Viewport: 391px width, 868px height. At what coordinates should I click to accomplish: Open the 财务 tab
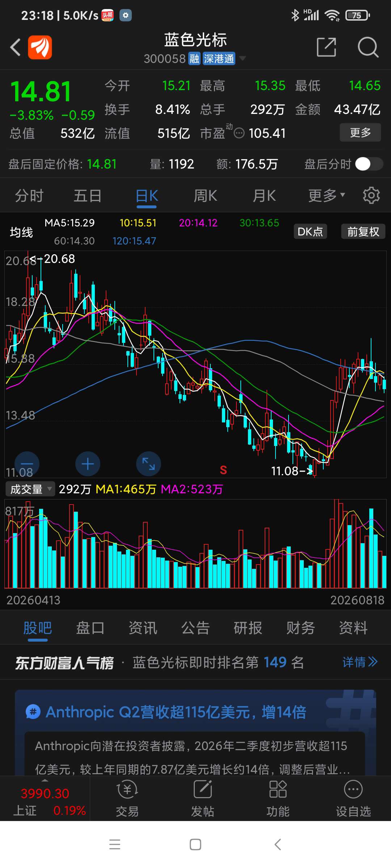(x=300, y=628)
